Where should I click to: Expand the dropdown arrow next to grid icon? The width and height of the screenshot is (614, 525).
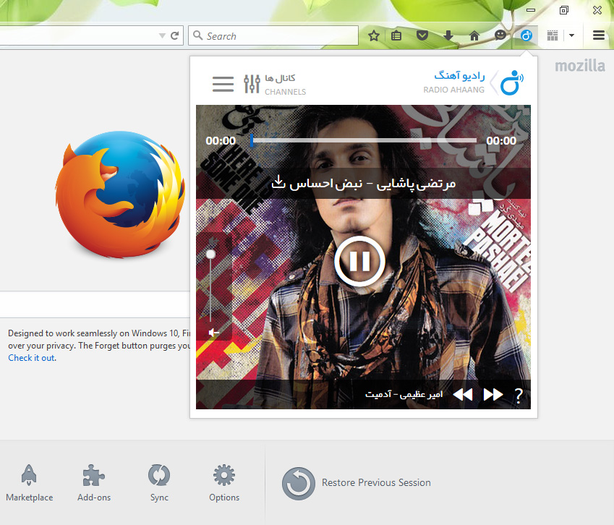coord(571,36)
